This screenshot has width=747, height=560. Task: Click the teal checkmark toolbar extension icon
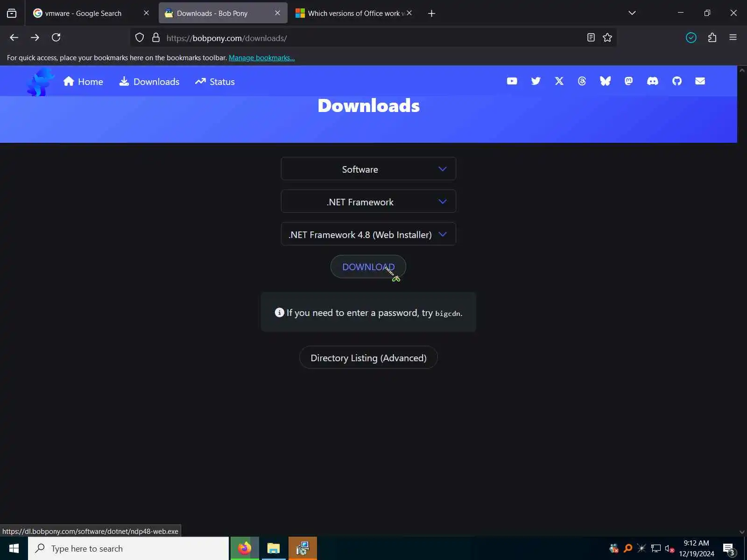pos(691,38)
